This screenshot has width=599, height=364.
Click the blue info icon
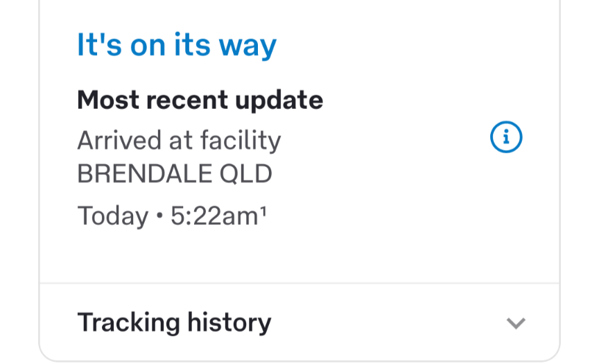point(506,139)
